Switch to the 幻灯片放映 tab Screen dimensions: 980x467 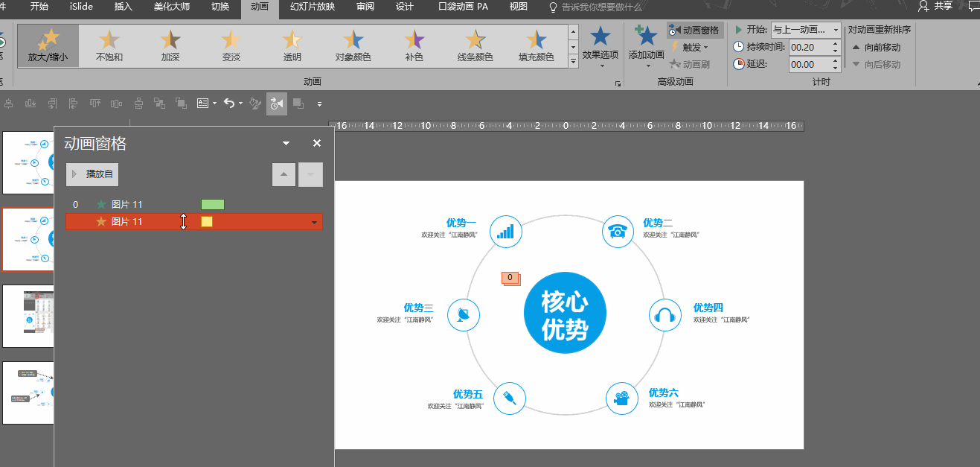313,7
